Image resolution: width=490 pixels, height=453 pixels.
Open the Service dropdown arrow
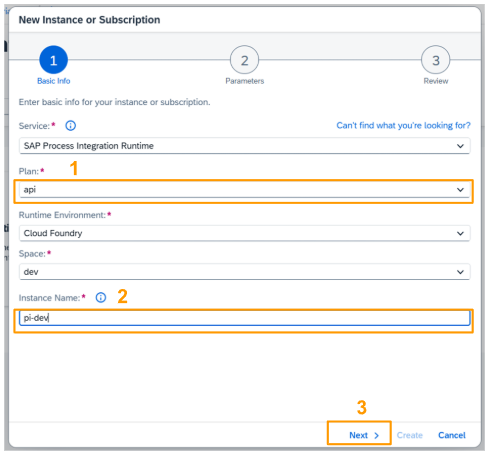pyautogui.click(x=460, y=146)
